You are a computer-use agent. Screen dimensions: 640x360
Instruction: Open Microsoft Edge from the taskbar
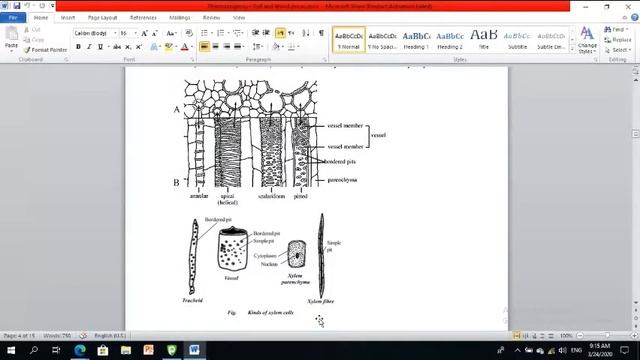pos(80,350)
